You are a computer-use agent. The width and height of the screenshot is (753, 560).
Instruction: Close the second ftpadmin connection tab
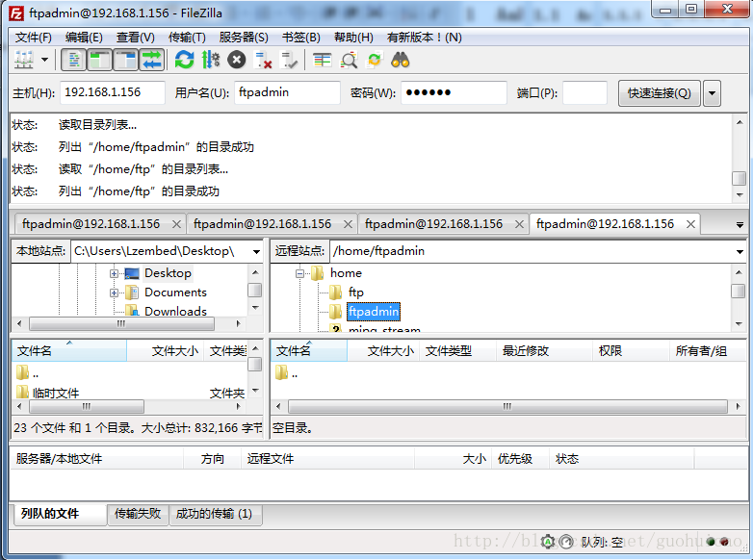point(348,224)
